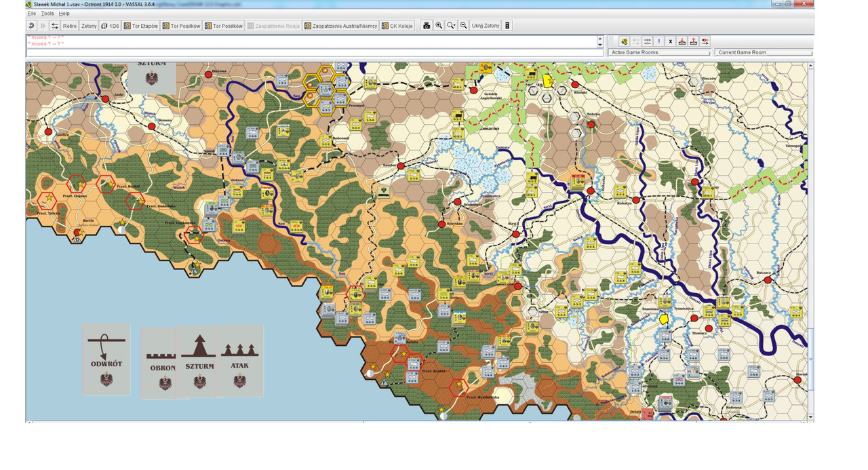Viewport: 868px width, 470px height.
Task: Open the Help menu
Action: pyautogui.click(x=64, y=14)
